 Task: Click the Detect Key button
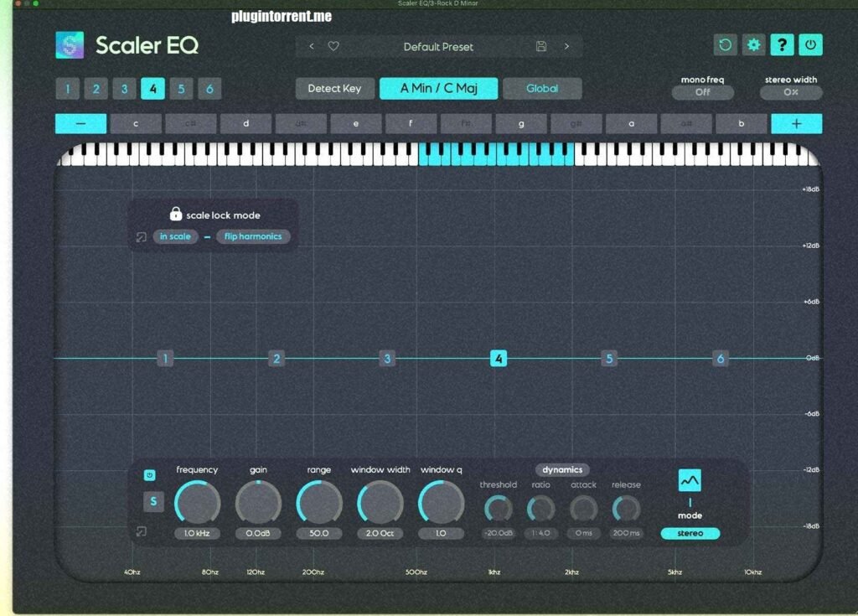335,89
